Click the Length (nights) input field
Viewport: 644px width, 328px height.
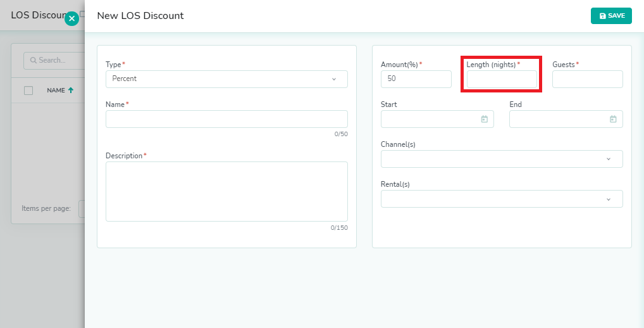[x=502, y=79]
